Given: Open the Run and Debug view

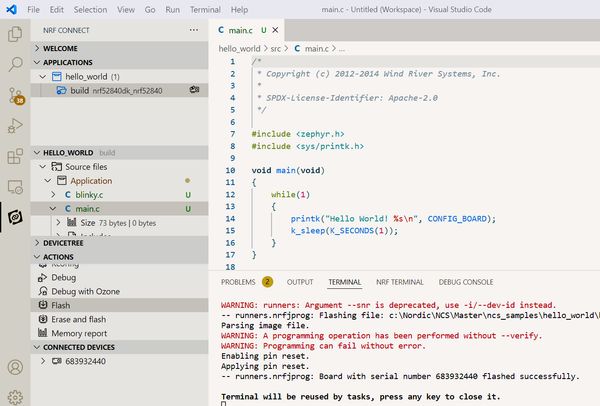Looking at the screenshot, I should [15, 126].
